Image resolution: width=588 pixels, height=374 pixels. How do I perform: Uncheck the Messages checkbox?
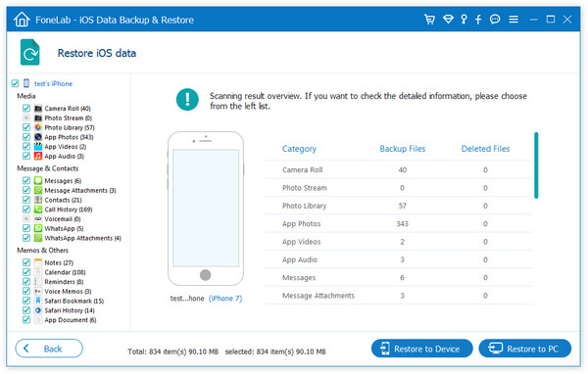click(26, 180)
